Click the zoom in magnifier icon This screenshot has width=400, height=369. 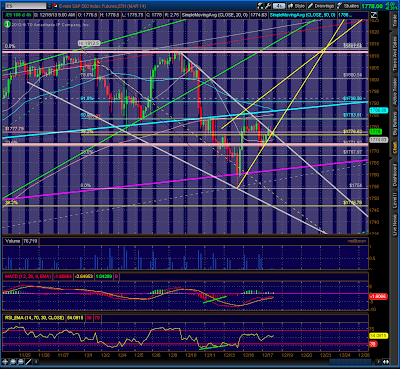click(13, 362)
